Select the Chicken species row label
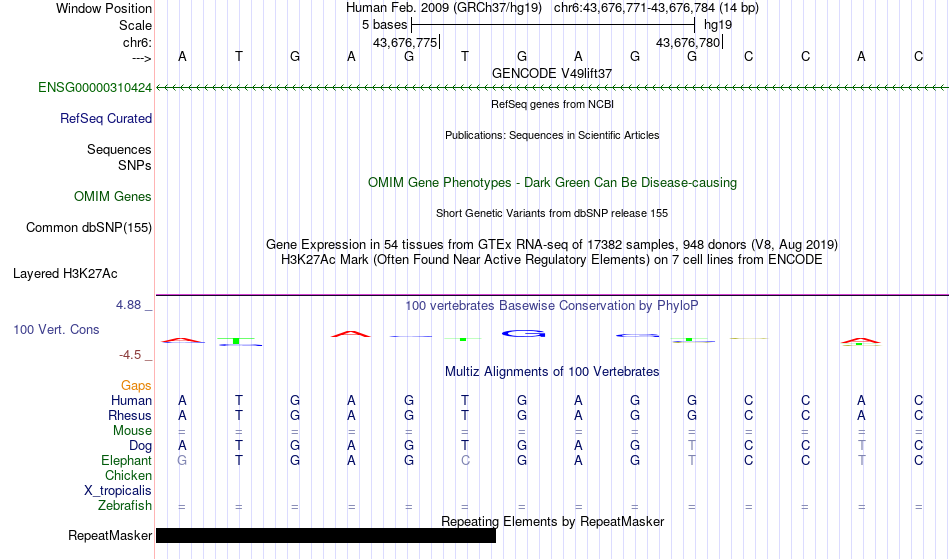The width and height of the screenshot is (950, 559). (x=128, y=476)
